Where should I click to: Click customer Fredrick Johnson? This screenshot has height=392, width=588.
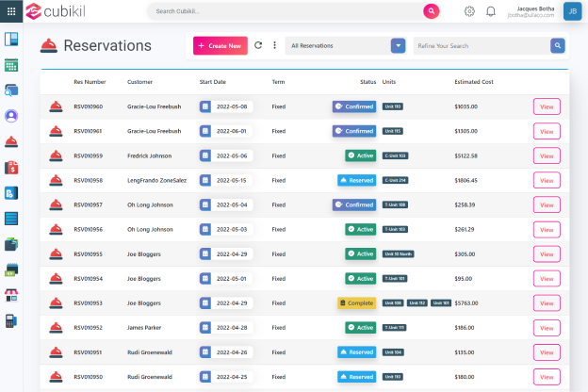149,155
